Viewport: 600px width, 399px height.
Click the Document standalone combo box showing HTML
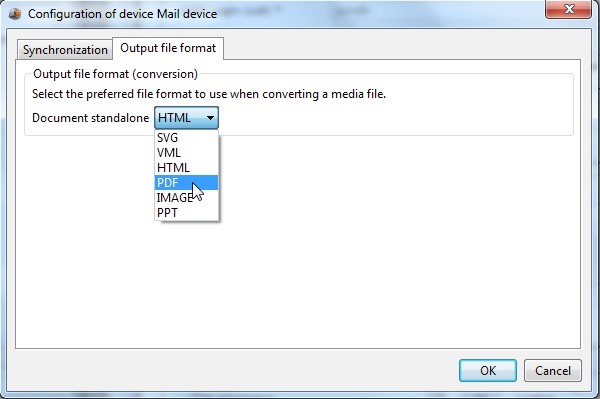coord(186,117)
